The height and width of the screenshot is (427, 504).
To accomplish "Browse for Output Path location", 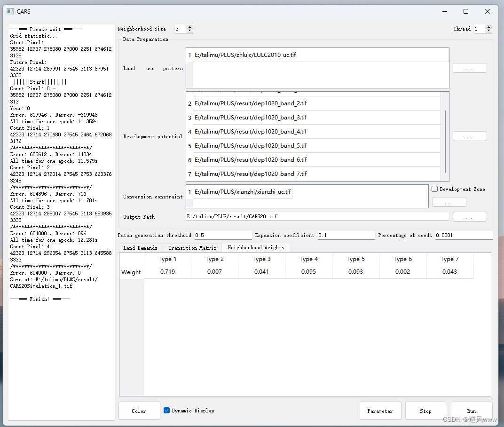I will (470, 217).
